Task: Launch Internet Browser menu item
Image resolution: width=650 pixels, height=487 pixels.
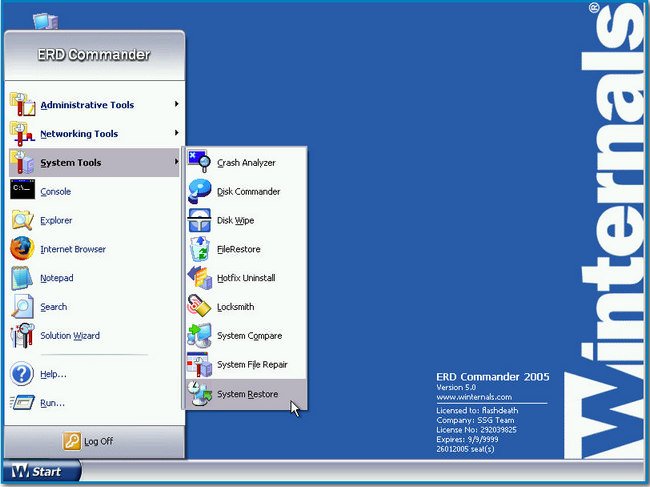Action: [x=94, y=249]
